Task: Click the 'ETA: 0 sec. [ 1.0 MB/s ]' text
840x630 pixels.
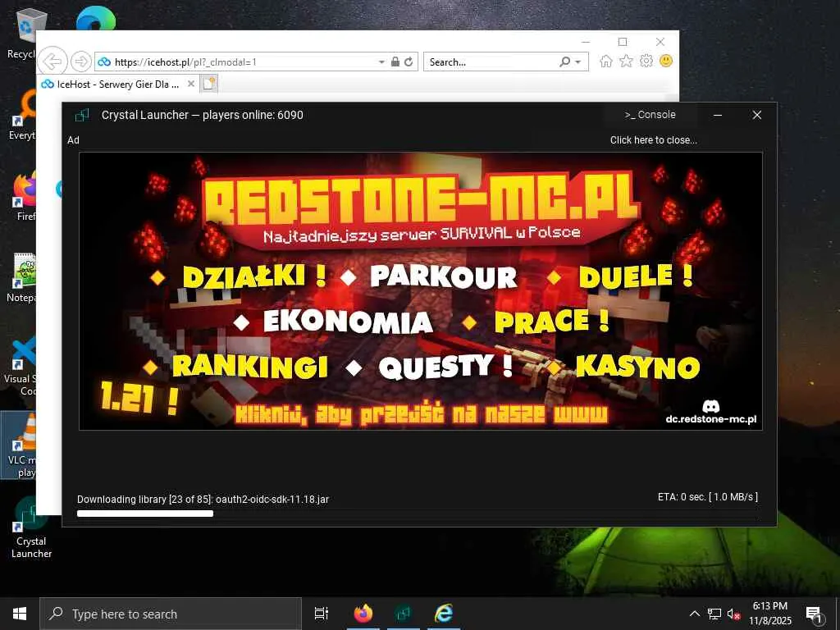Action: click(708, 497)
